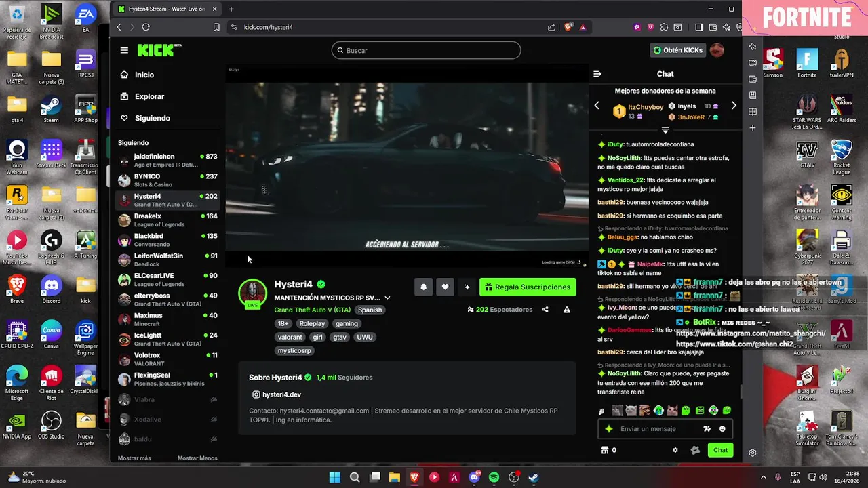Open jaidefinichon channel in following list

click(x=167, y=161)
